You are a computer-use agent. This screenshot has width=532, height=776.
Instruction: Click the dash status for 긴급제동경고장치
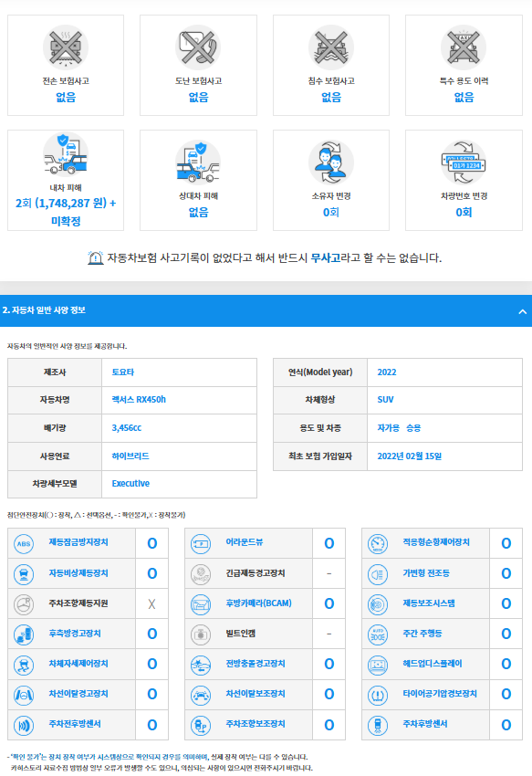[x=329, y=574]
